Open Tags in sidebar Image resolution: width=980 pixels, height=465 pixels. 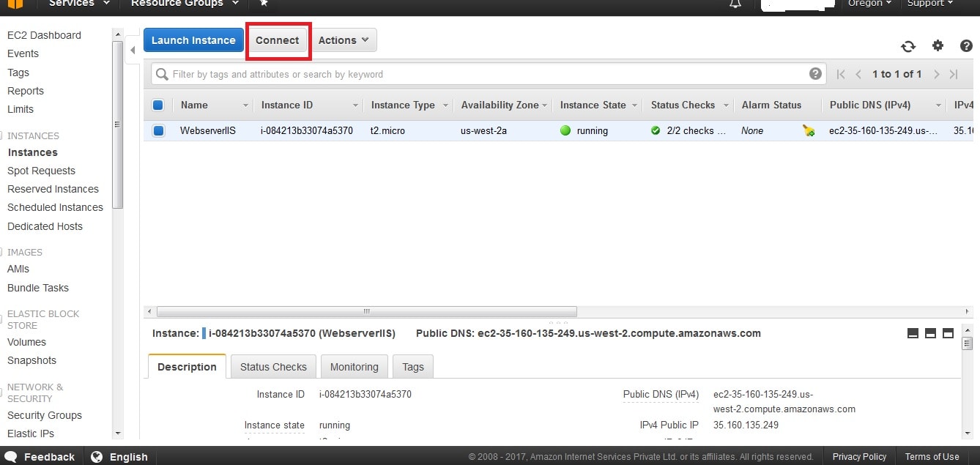(18, 72)
